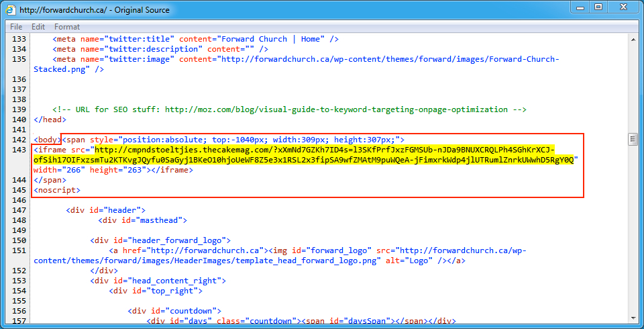Screen dimensions: 644x329
Task: Click line number 139 in the gutter
Action: point(19,109)
